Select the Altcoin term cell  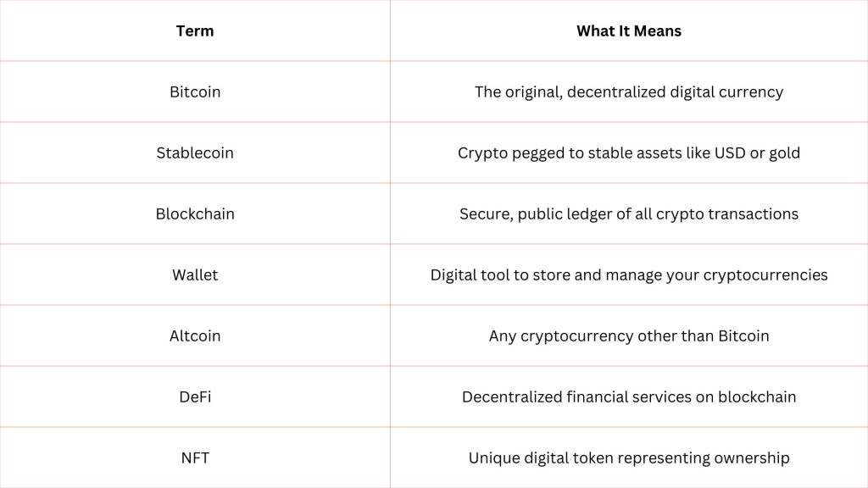[x=195, y=335]
